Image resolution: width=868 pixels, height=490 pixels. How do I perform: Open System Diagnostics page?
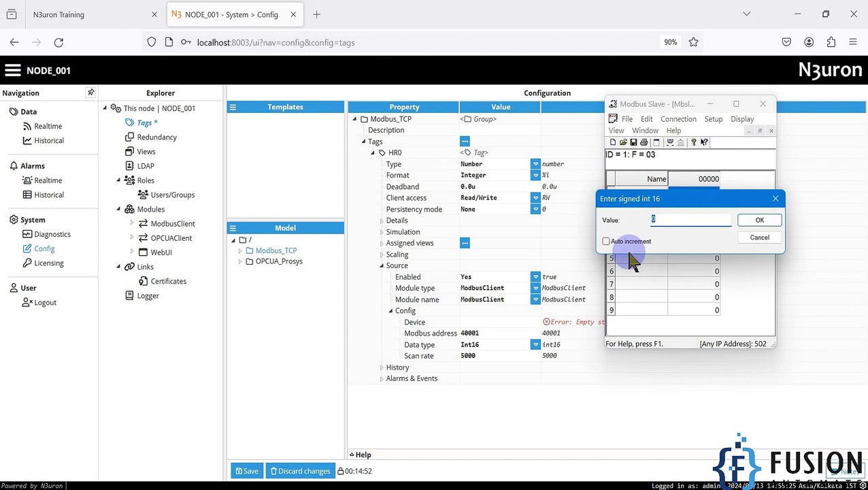point(52,234)
